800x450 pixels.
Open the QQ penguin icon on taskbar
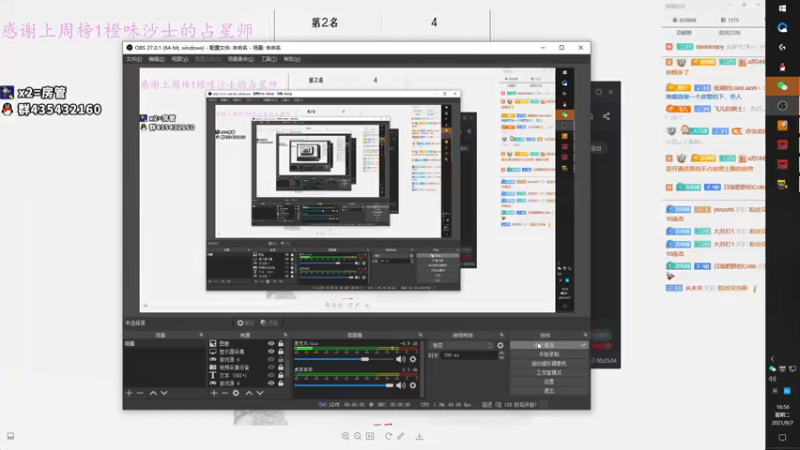[x=782, y=67]
